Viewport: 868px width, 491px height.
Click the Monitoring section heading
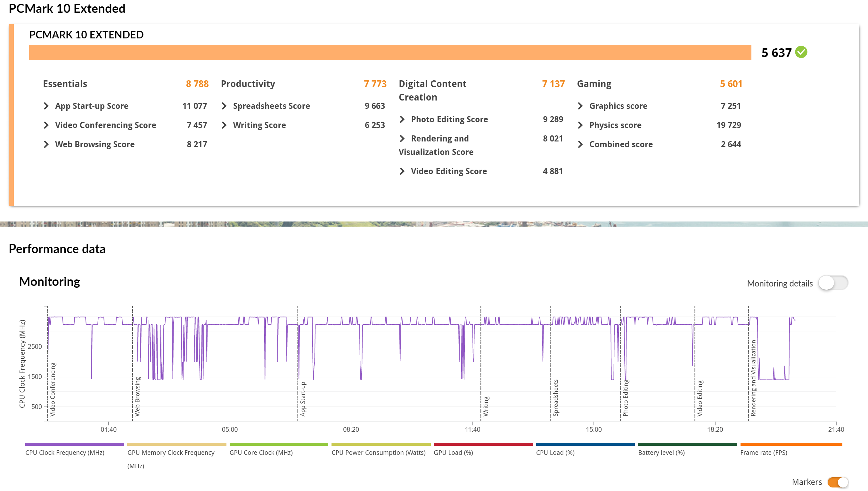pos(50,282)
